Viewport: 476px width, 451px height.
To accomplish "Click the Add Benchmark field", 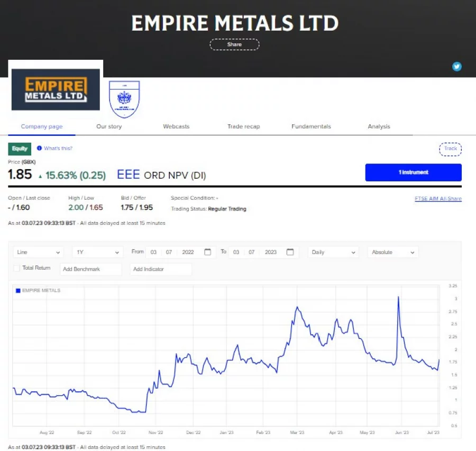I will 91,269.
